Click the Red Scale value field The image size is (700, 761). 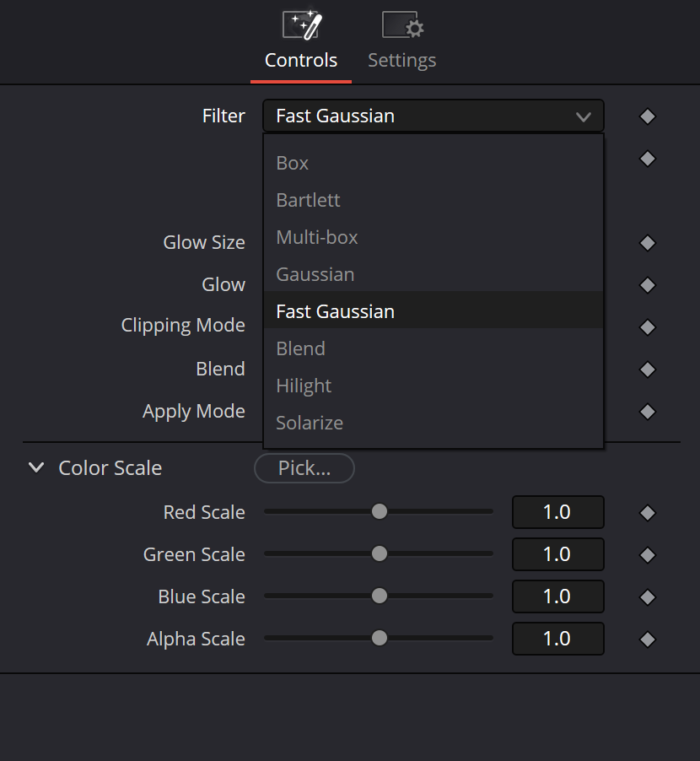[x=557, y=512]
